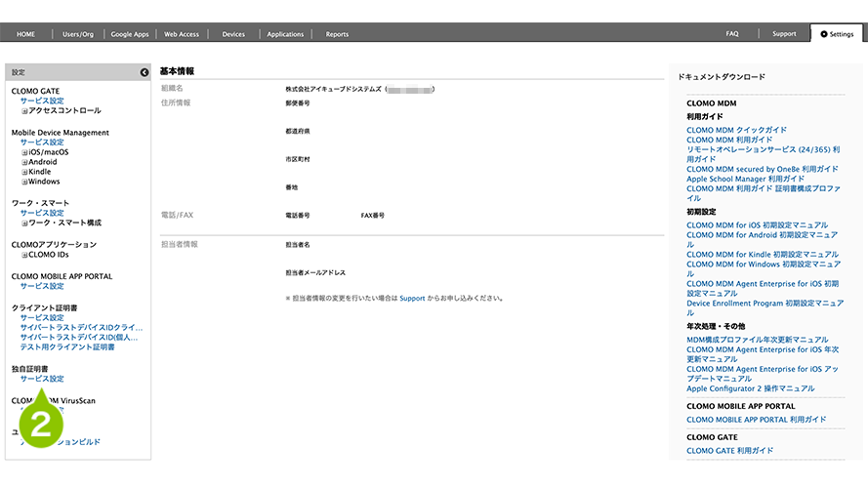Viewport: 868px width, 488px height.
Task: Open サービス設定 under CLOMO GATE
Action: (42, 101)
